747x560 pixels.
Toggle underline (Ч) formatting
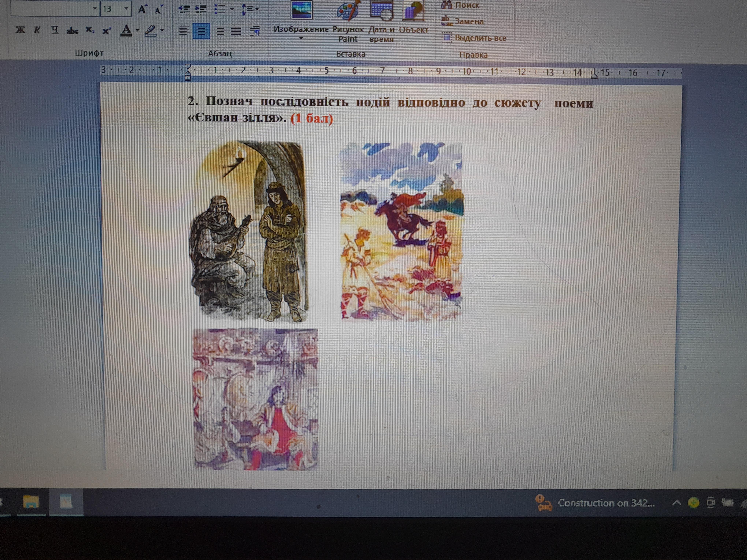point(55,30)
